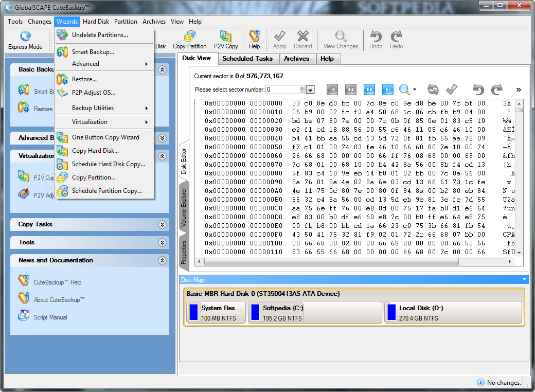Viewport: 535px width, 392px height.
Task: Expand the Virtualization submenu
Action: tap(104, 122)
